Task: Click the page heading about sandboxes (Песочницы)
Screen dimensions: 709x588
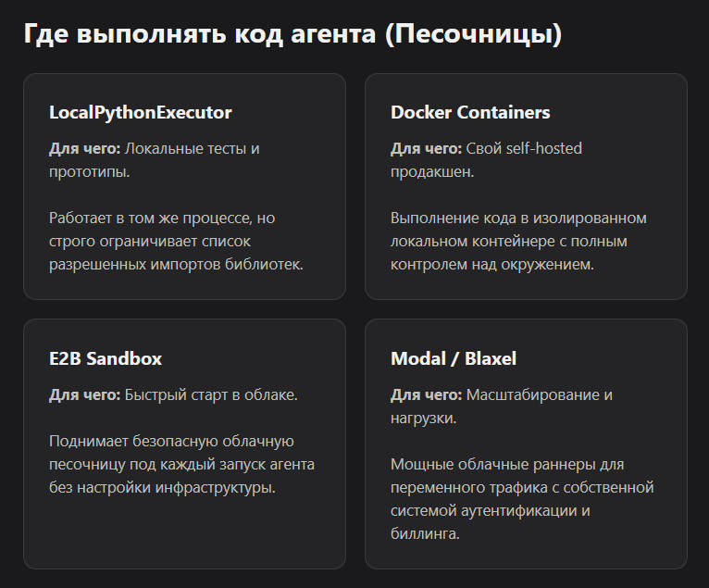Action: point(292,34)
